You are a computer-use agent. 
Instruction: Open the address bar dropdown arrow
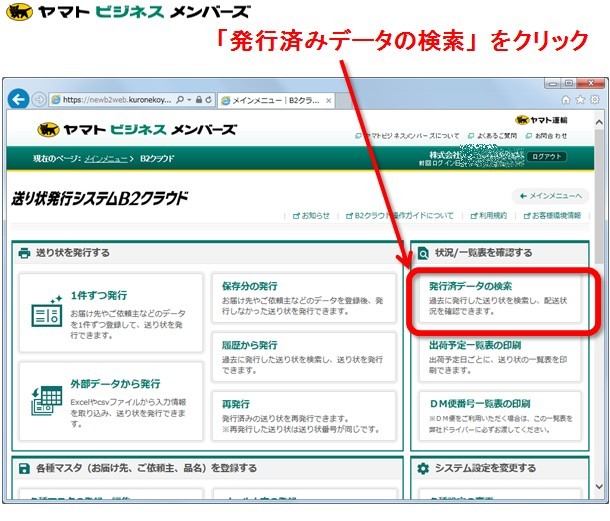click(189, 100)
